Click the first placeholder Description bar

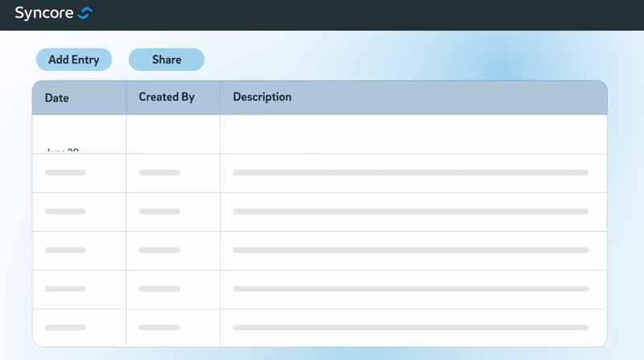[411, 172]
